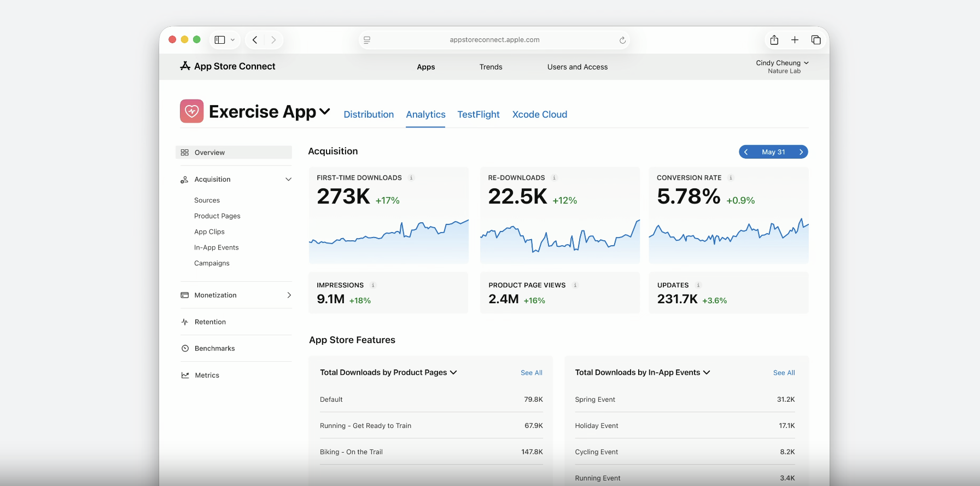The width and height of the screenshot is (980, 486).
Task: Select the Cycling Event row
Action: 685,452
